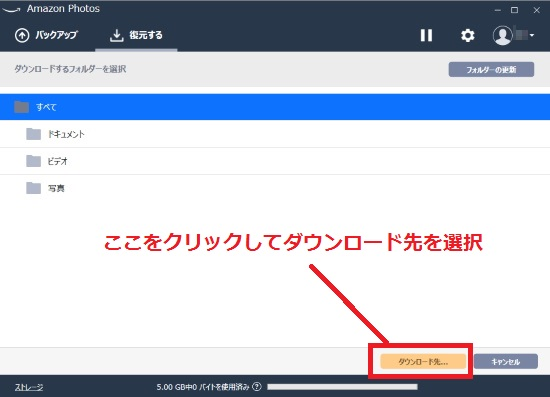This screenshot has width=550, height=397.
Task: Switch to the 復元する tab
Action: pos(136,35)
